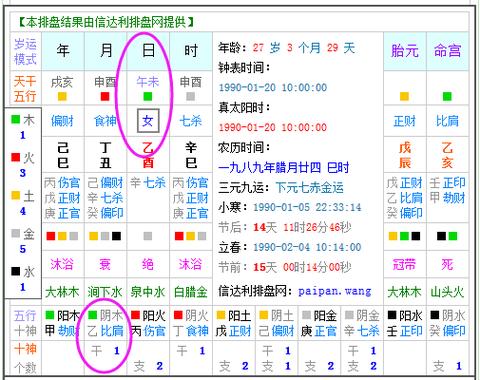Click the black square beside 阳水
This screenshot has width=480, height=380.
point(392,315)
